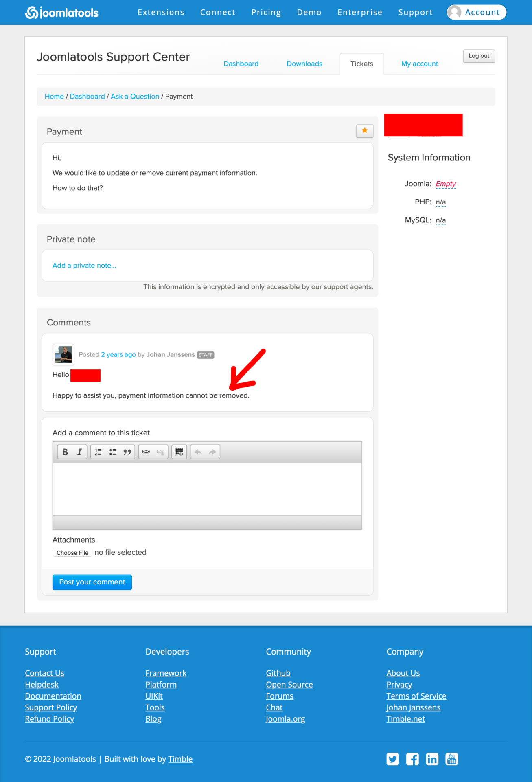Edit the MySQL n/a value

tap(441, 220)
